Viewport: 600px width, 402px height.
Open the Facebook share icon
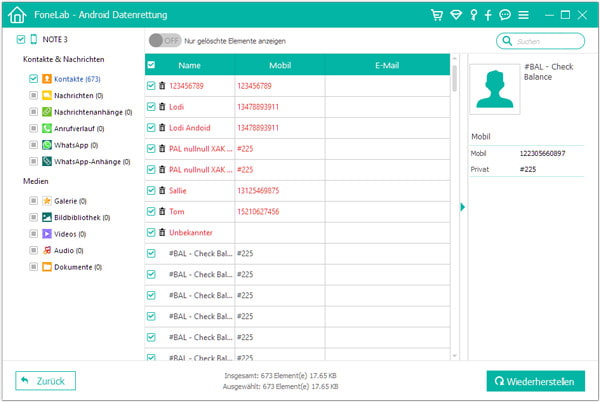[488, 15]
